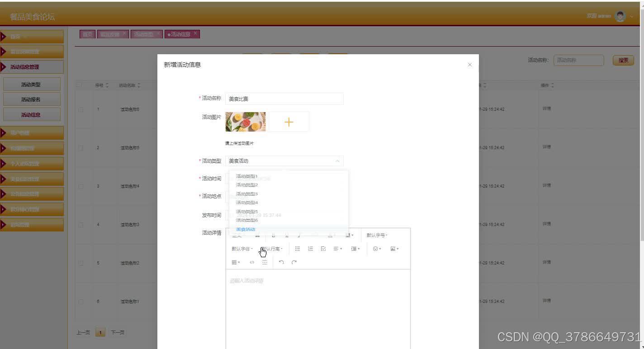Image resolution: width=644 pixels, height=349 pixels.
Task: Collapse the 活动类型 select showing 美食活动
Action: tap(284, 161)
